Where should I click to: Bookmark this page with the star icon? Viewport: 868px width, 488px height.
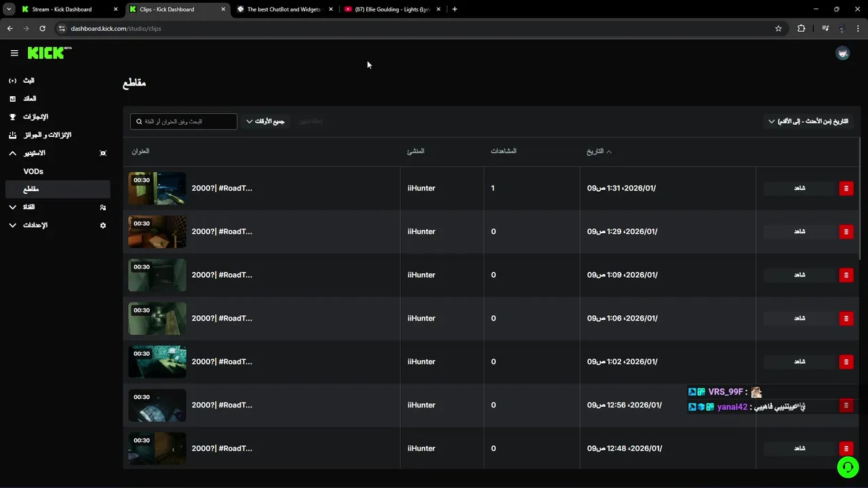point(778,28)
